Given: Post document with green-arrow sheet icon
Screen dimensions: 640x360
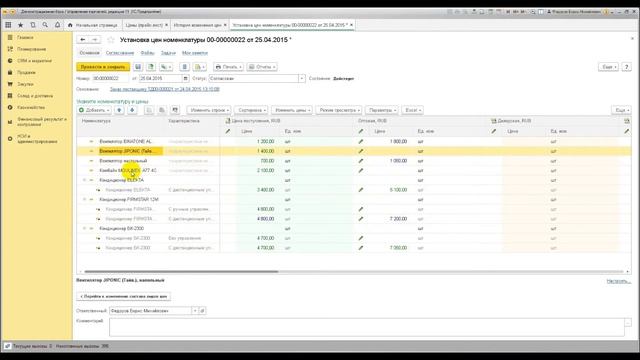Looking at the screenshot, I should click(x=151, y=67).
